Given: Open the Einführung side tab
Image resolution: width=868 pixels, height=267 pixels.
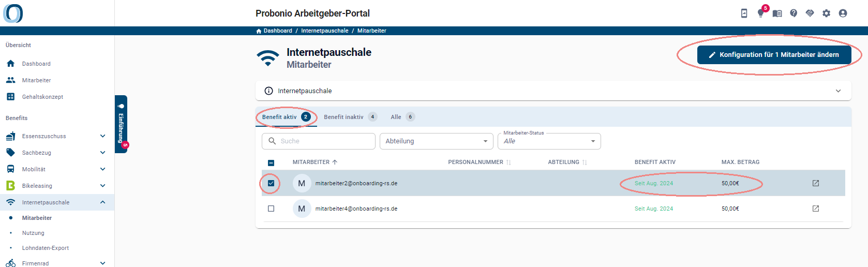Looking at the screenshot, I should [121, 124].
